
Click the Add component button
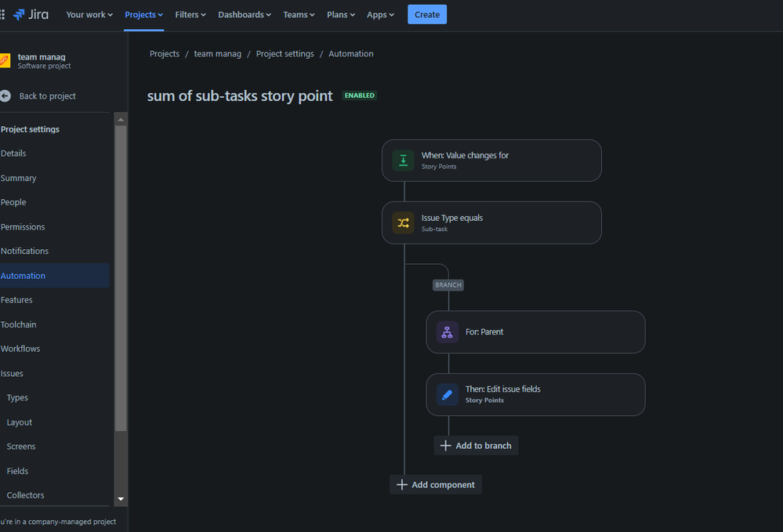pyautogui.click(x=436, y=484)
